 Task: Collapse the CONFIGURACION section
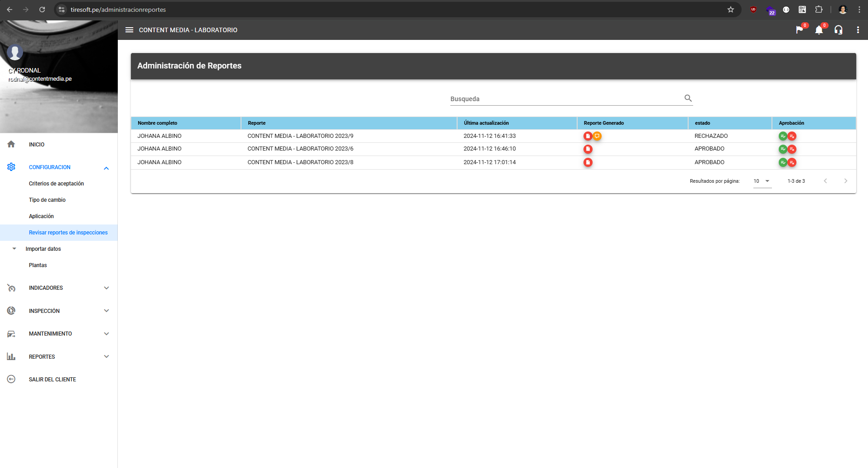tap(106, 168)
